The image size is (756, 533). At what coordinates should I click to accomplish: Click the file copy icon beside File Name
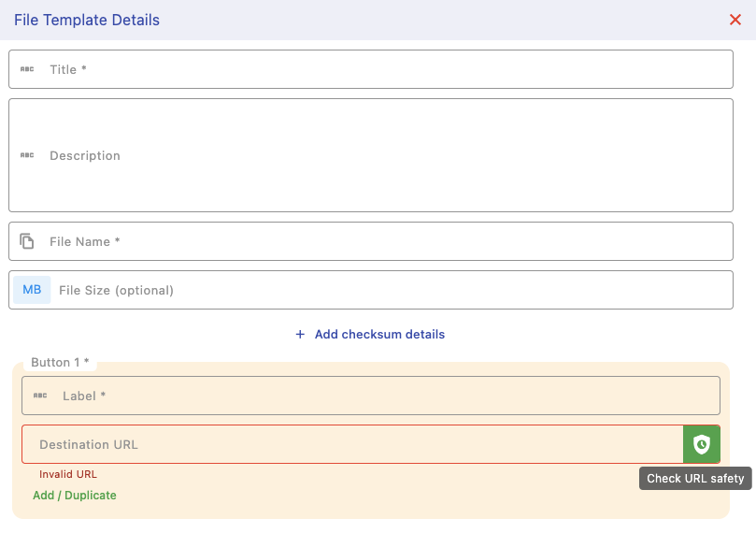pyautogui.click(x=27, y=241)
